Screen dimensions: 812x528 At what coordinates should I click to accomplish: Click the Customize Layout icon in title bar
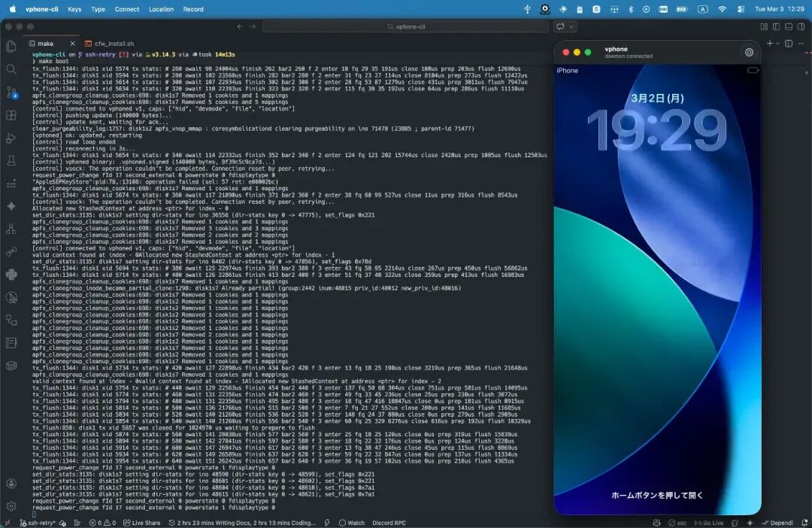point(764,26)
